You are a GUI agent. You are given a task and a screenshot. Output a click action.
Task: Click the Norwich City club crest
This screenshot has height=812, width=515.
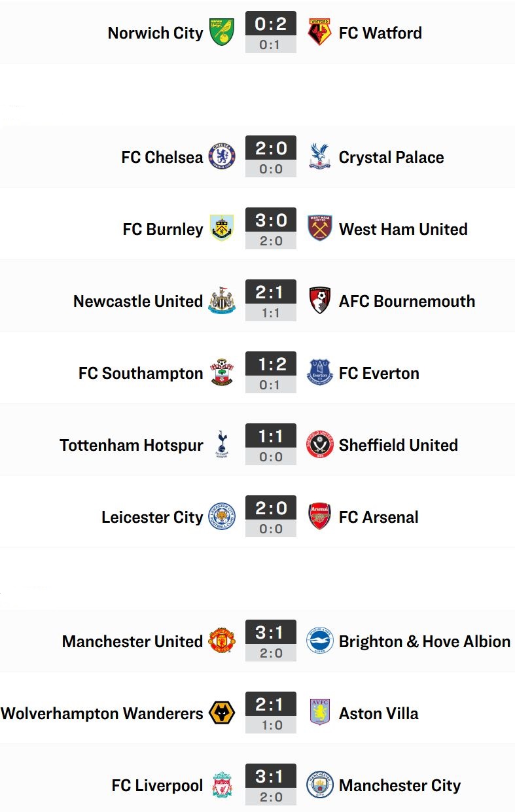[222, 32]
